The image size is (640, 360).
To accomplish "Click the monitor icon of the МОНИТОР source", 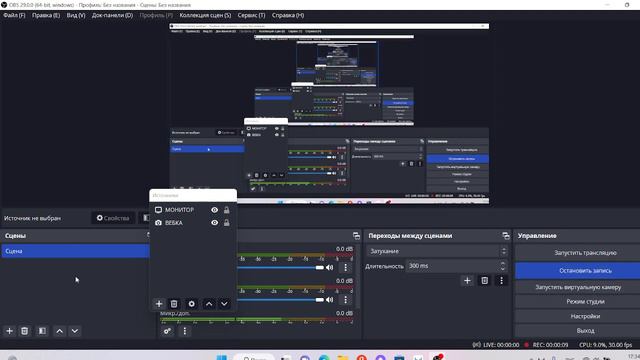I will coord(158,210).
